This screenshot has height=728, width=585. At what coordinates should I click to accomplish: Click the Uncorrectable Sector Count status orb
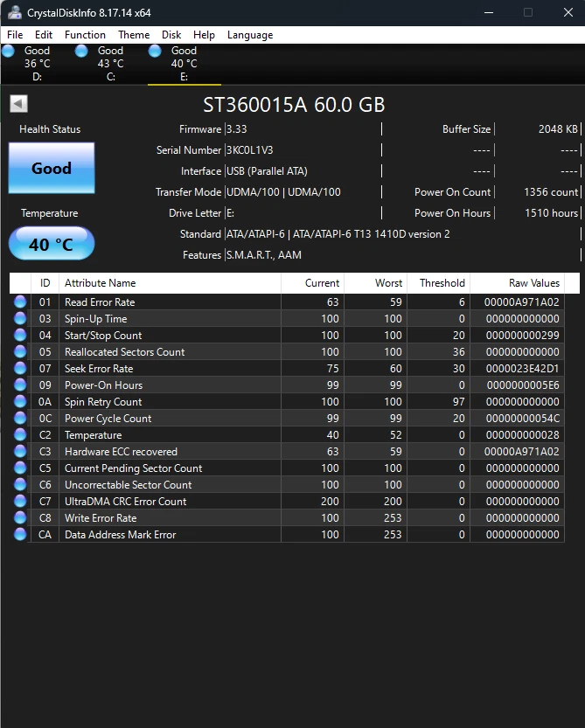pos(20,485)
